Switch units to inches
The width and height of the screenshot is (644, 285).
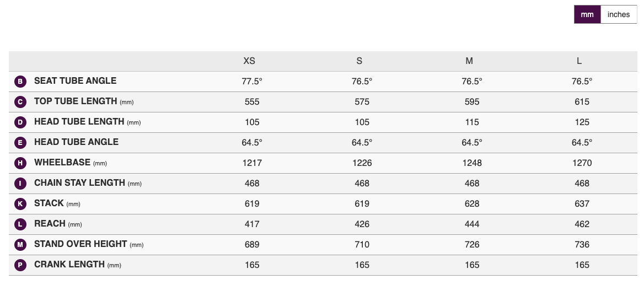click(x=618, y=15)
